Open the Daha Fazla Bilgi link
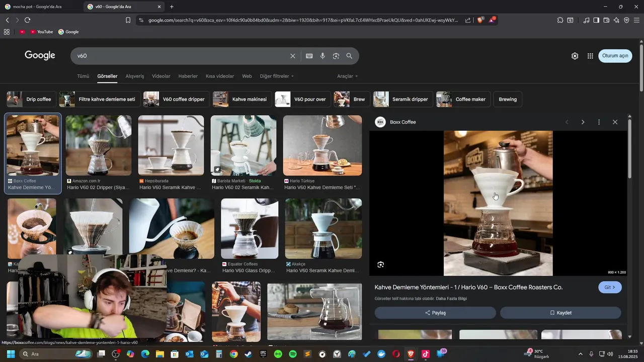Image resolution: width=644 pixels, height=362 pixels. point(451,299)
